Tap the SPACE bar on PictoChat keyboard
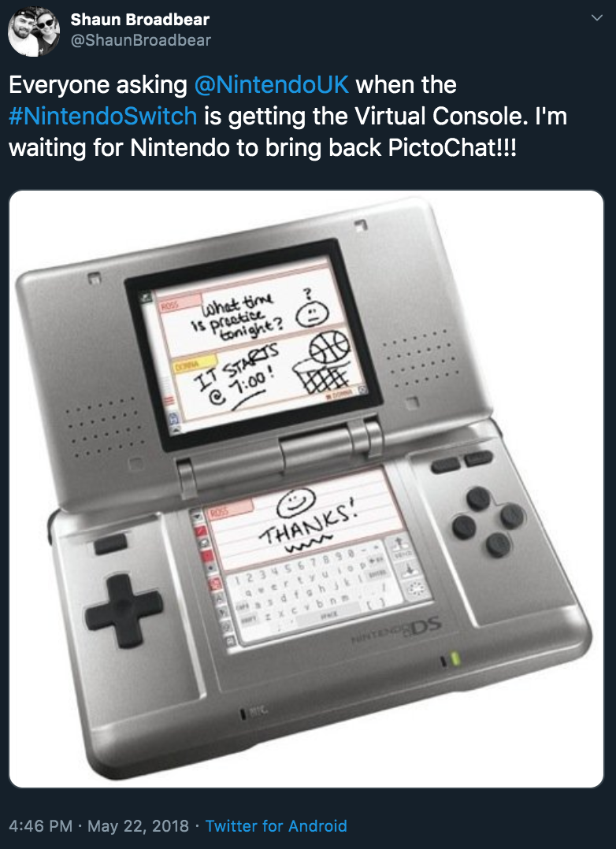The width and height of the screenshot is (616, 849). 328,614
